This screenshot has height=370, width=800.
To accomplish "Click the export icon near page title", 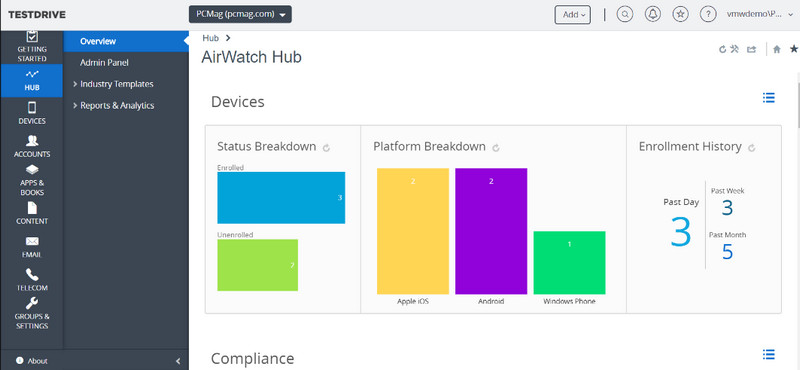I will (x=752, y=50).
